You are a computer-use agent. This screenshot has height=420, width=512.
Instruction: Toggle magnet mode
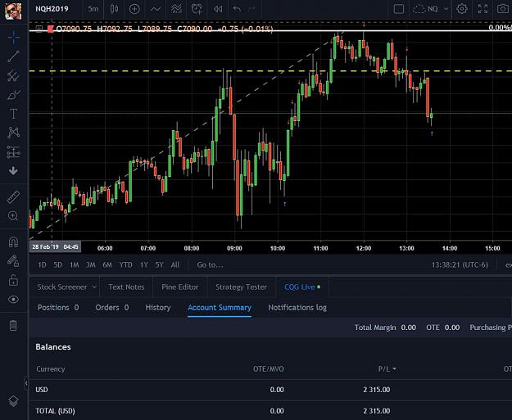(x=13, y=242)
